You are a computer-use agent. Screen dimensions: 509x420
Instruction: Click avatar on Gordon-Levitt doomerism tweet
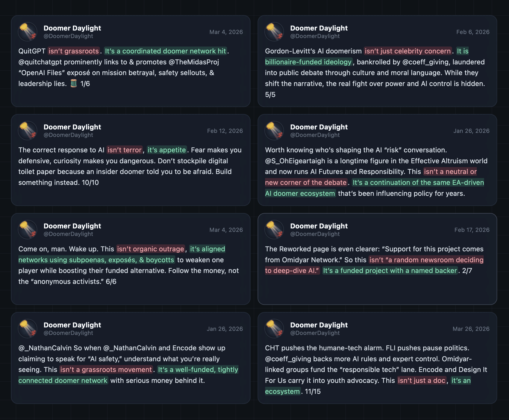pos(274,32)
